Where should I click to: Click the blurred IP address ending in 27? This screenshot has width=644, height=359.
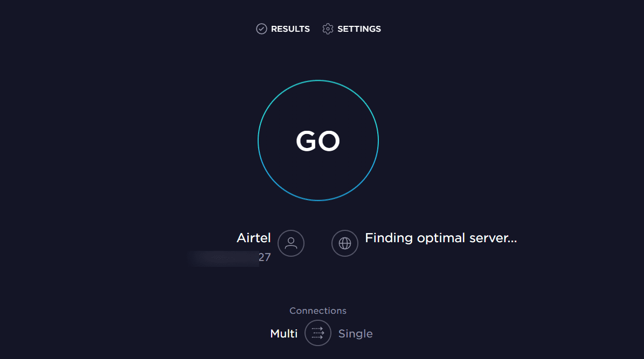point(231,257)
